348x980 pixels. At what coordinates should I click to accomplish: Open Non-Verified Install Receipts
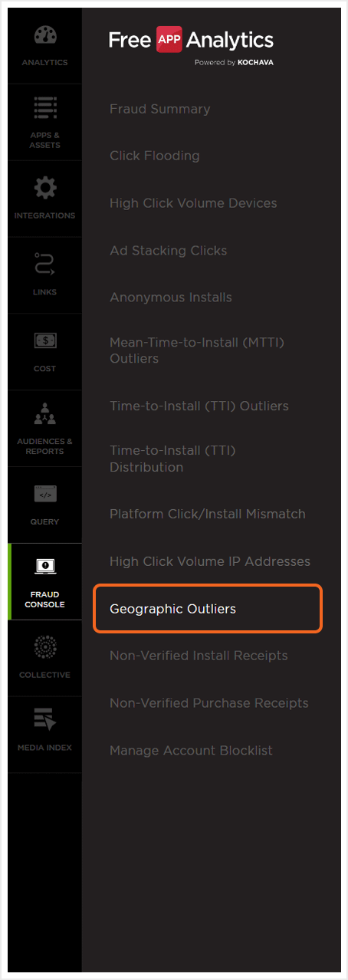coord(199,656)
